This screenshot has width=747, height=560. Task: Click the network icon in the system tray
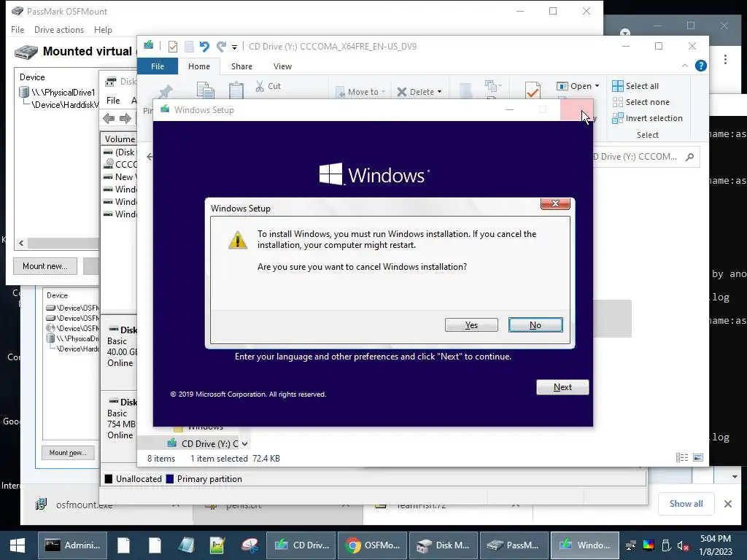tap(631, 545)
